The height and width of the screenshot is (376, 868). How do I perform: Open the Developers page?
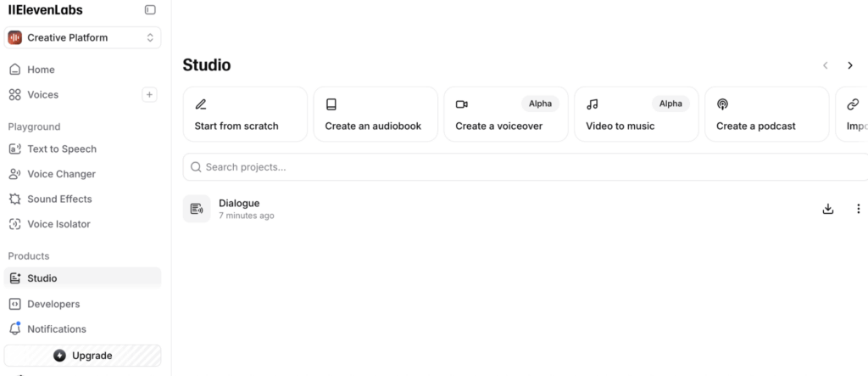53,304
